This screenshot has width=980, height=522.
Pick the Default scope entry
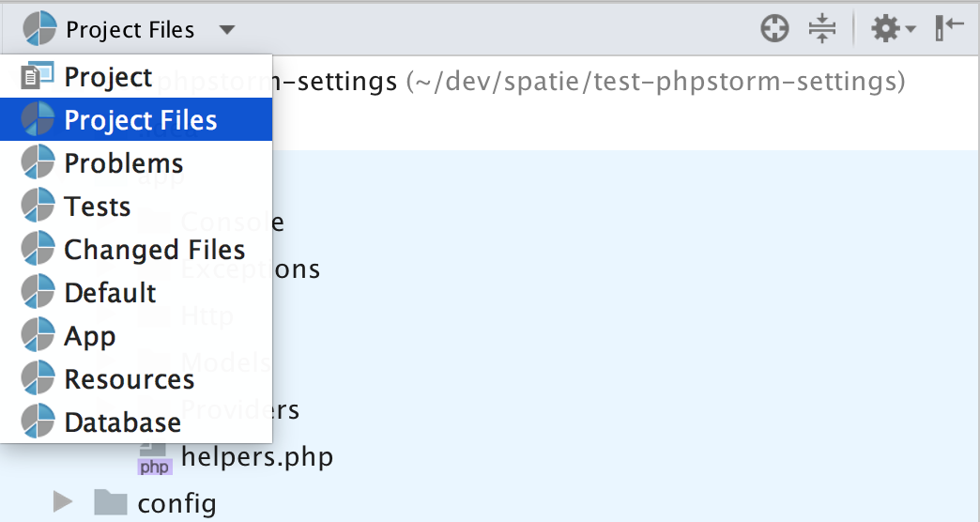110,293
